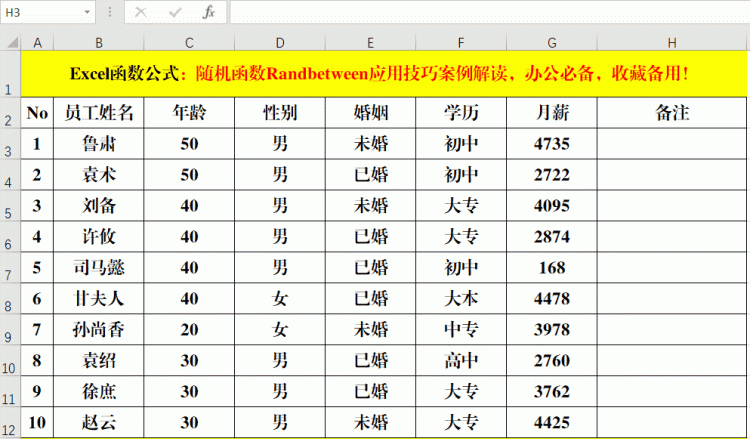Image resolution: width=750 pixels, height=439 pixels.
Task: Click salary cell '4425'
Action: 552,422
